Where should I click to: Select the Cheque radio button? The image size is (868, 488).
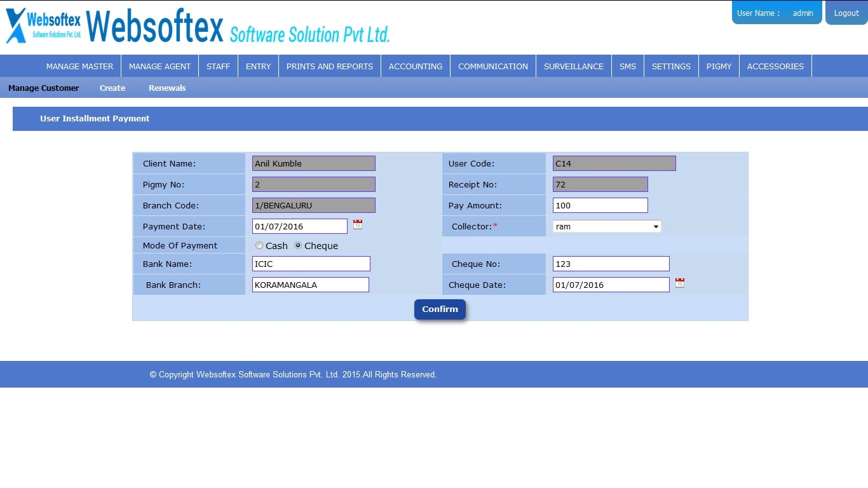click(298, 246)
